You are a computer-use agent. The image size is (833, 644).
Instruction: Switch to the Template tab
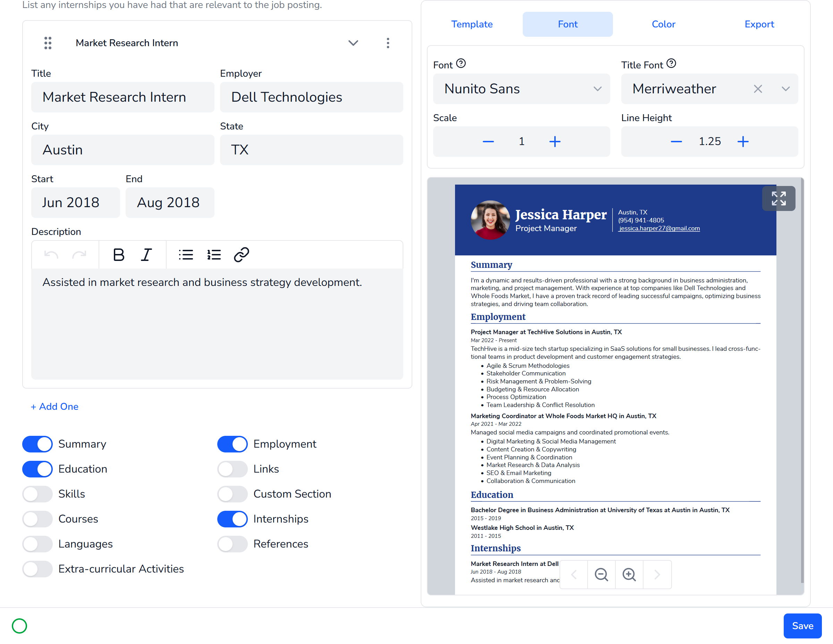[x=472, y=24]
